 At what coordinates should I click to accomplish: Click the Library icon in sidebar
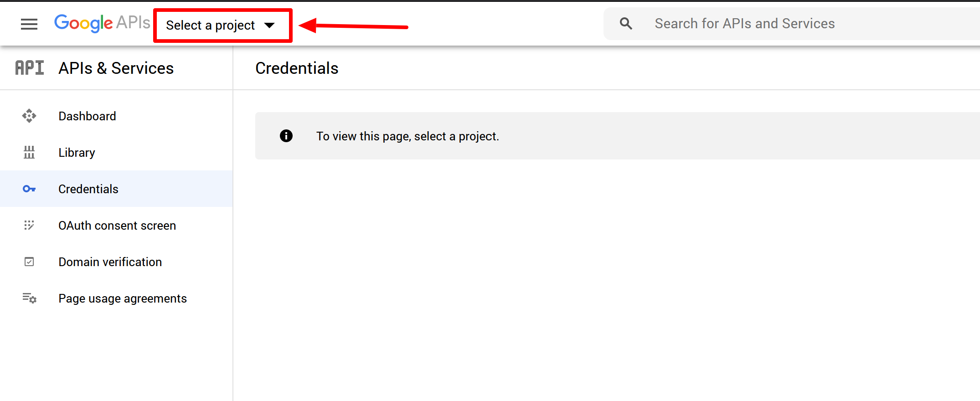29,152
